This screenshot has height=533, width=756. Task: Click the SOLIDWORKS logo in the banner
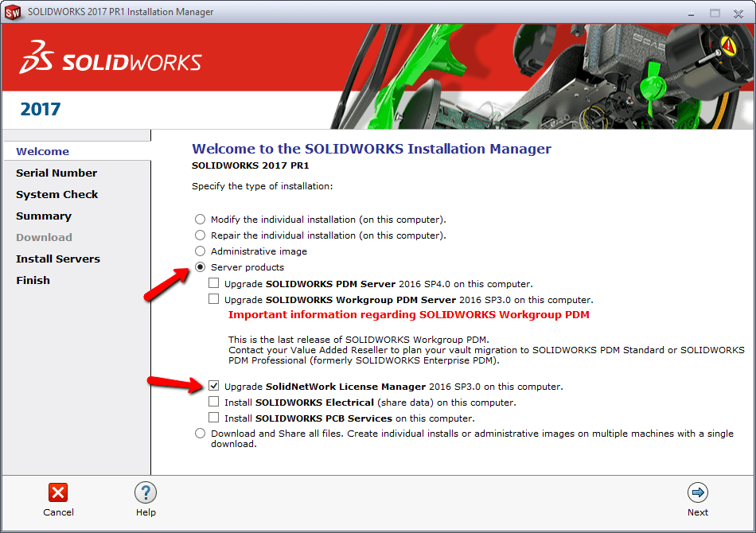[111, 60]
